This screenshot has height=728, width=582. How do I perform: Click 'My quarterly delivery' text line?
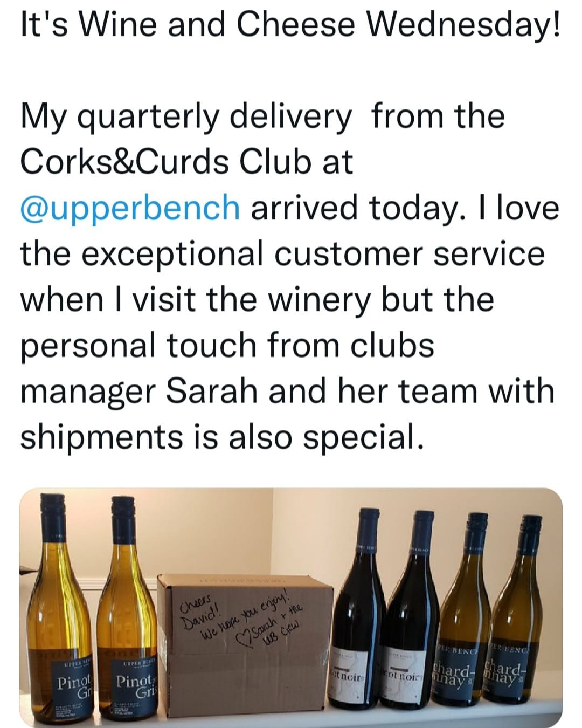pyautogui.click(x=186, y=116)
